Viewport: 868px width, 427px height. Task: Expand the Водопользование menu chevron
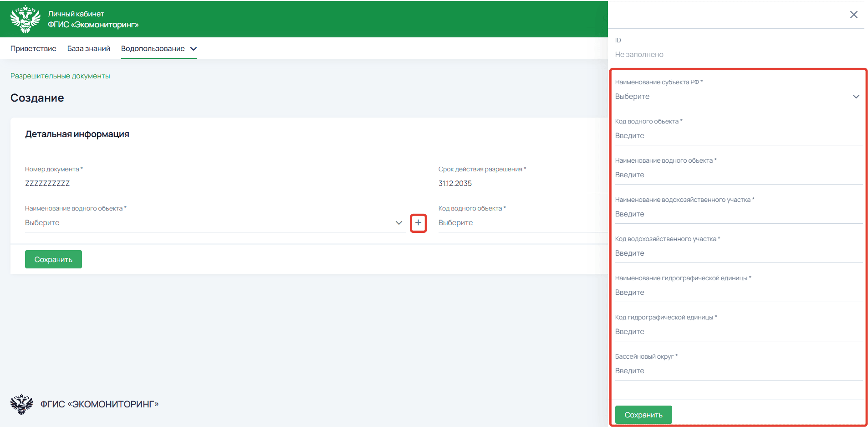(194, 49)
